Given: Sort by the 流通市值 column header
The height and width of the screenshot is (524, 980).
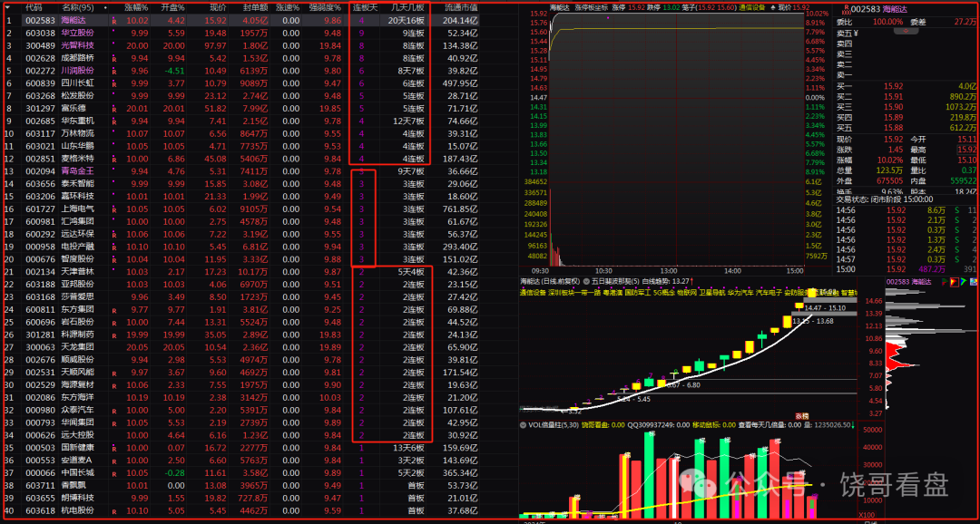Looking at the screenshot, I should pyautogui.click(x=461, y=8).
